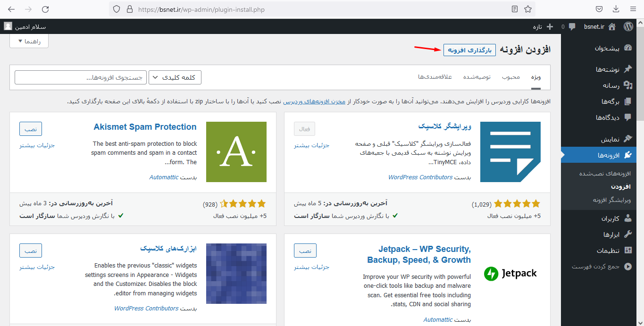Open the Jetpack – WP Security title link

pos(419,254)
